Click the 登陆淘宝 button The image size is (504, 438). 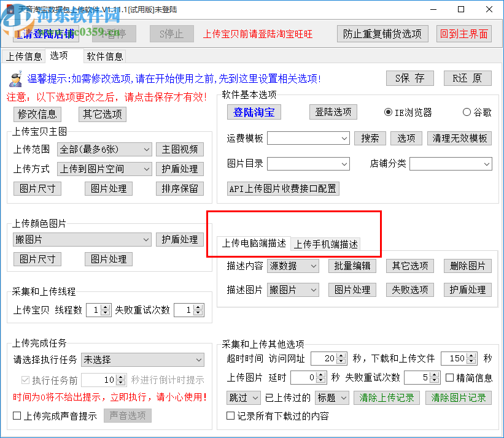pos(254,112)
